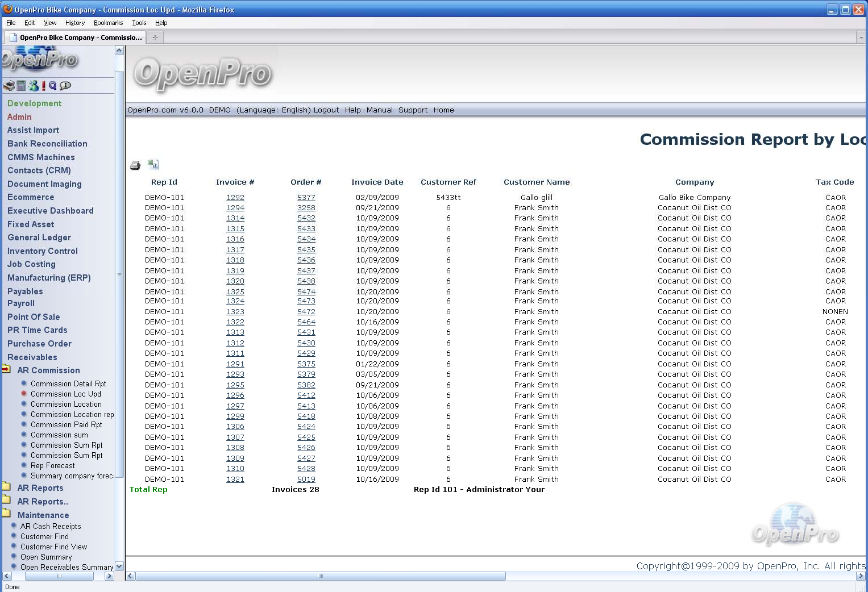Open the General Ledger module
This screenshot has height=592, width=868.
39,237
